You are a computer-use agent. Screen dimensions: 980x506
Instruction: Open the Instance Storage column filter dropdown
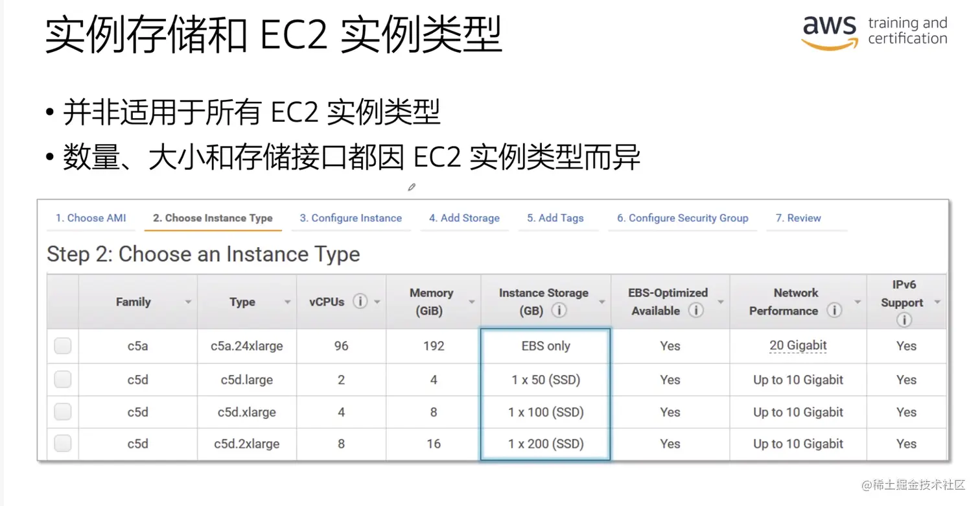[x=602, y=302]
